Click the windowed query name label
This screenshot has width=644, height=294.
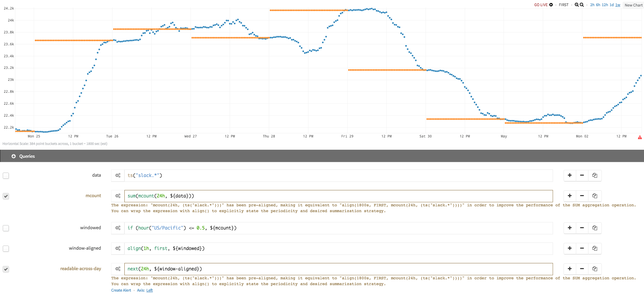(x=91, y=227)
